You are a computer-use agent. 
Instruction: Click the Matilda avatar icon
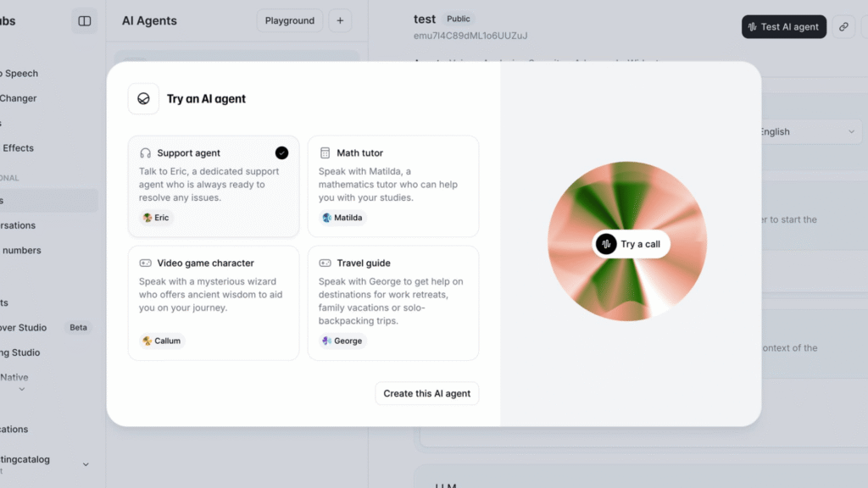point(326,218)
